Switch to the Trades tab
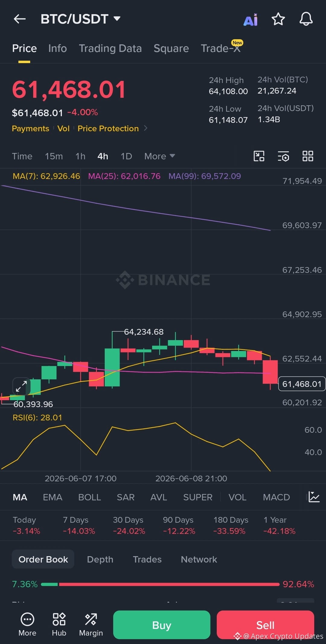The height and width of the screenshot is (644, 326). point(147,559)
